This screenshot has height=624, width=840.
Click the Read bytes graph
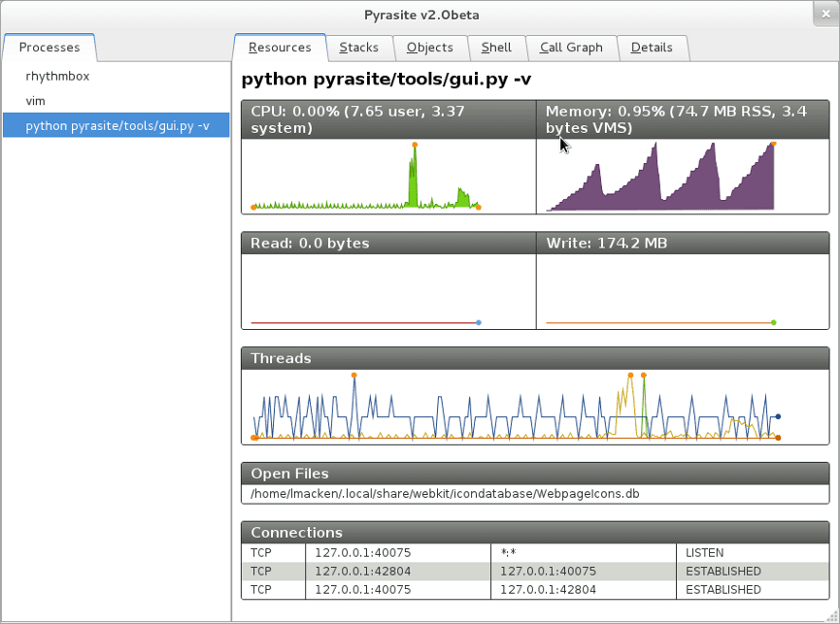388,291
